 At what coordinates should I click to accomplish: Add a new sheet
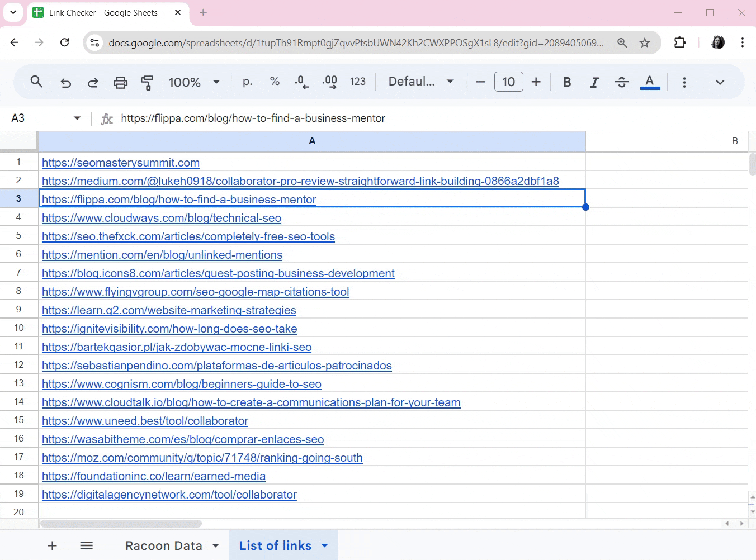pos(53,545)
